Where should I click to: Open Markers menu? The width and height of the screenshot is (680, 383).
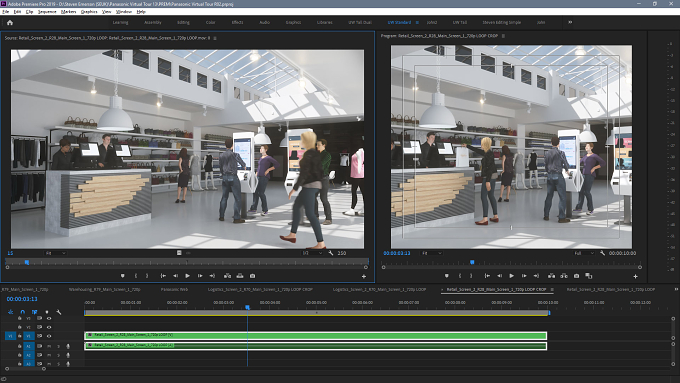click(x=68, y=12)
